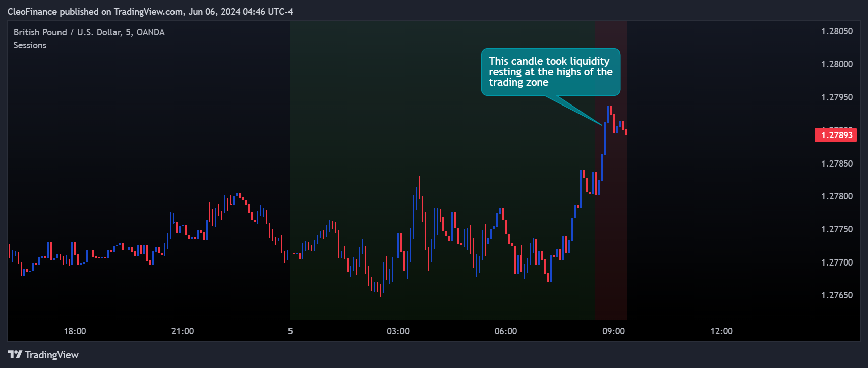
Task: Click the 09:00 time axis label
Action: (x=613, y=331)
